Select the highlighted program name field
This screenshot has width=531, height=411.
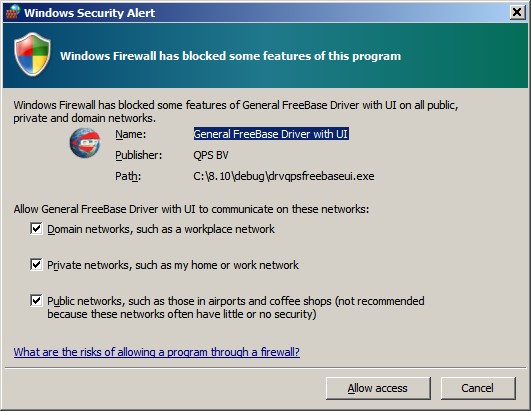coord(271,134)
